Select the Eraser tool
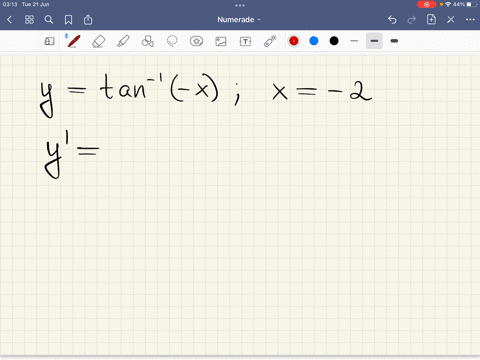This screenshot has width=480, height=360. point(99,41)
